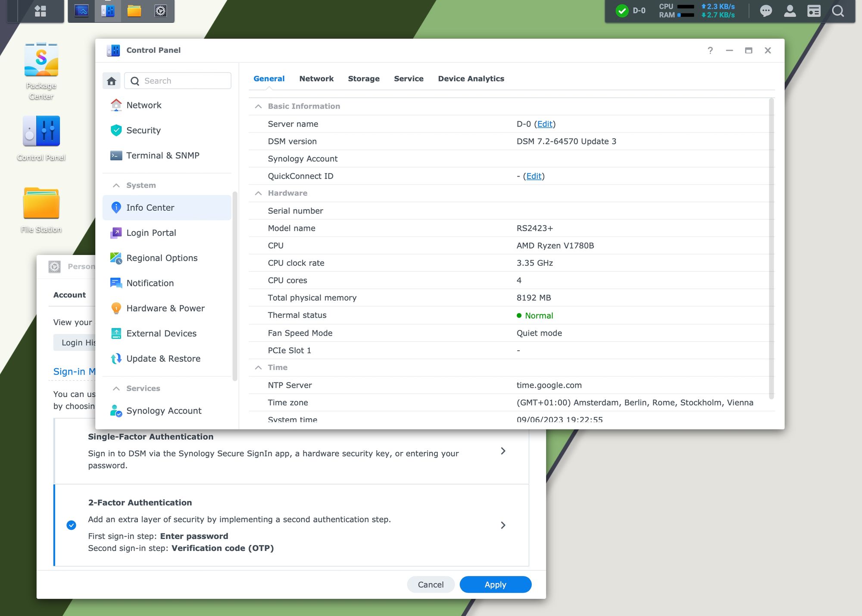The width and height of the screenshot is (862, 616).
Task: Click Apply in the Personal window
Action: (495, 585)
